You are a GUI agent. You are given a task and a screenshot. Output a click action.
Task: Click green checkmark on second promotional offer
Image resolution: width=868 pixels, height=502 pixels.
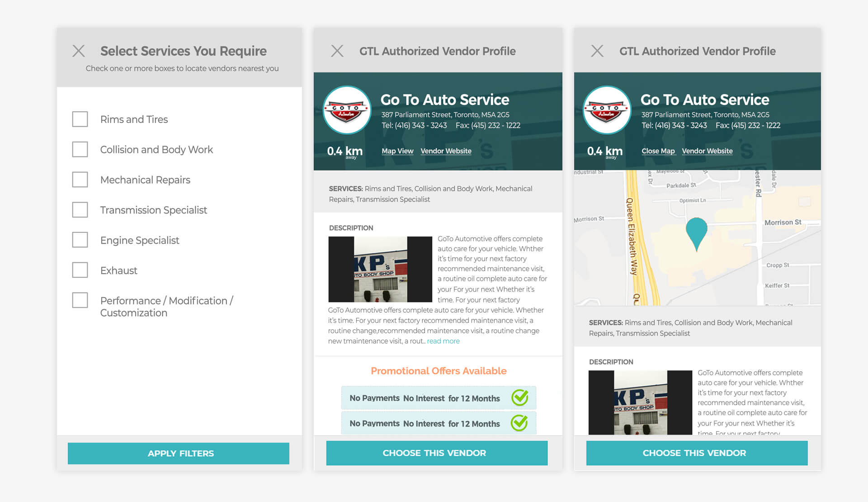pyautogui.click(x=519, y=423)
